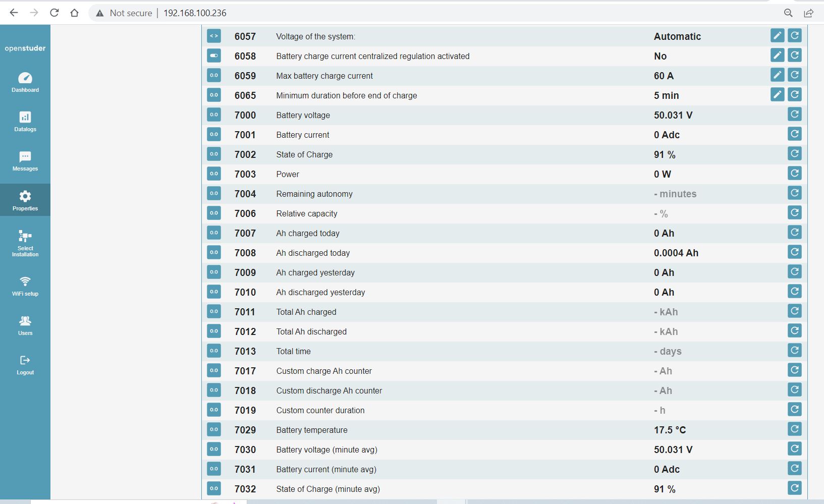Edit parameter 6058 centralized regulation setting
The width and height of the screenshot is (824, 504).
(778, 55)
